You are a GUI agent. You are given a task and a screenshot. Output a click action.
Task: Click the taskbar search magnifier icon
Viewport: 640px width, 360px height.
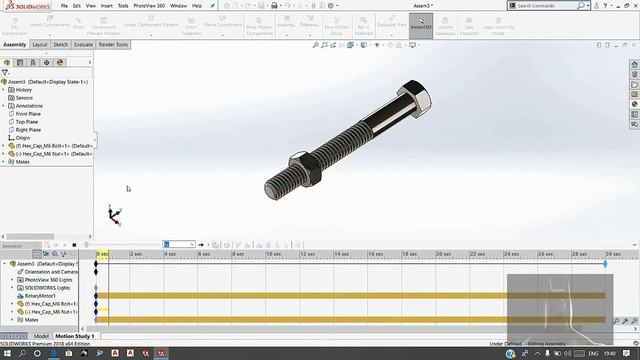pyautogui.click(x=22, y=353)
